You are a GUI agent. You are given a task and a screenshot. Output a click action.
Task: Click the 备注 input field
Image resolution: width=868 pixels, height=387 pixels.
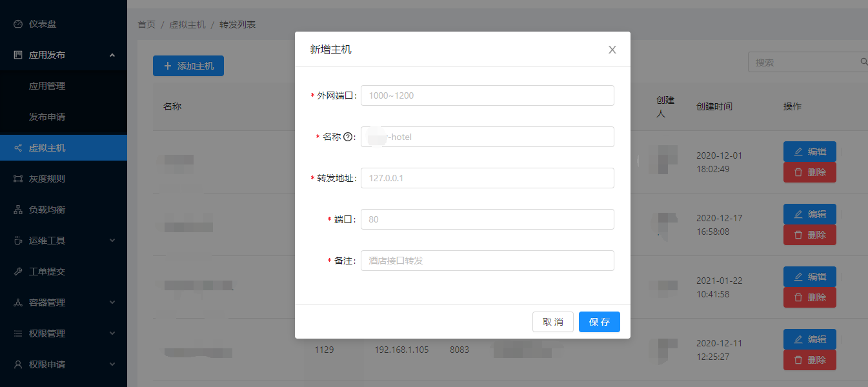click(487, 261)
